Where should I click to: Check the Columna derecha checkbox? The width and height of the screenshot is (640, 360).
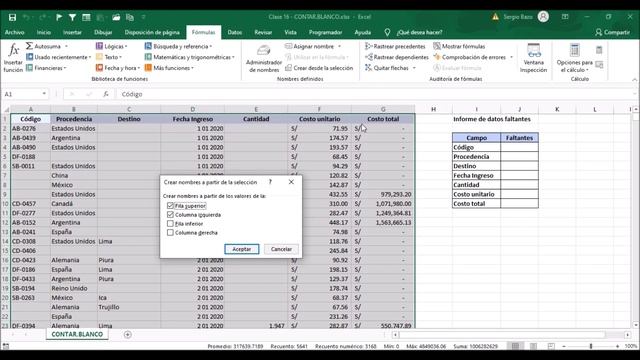[170, 232]
